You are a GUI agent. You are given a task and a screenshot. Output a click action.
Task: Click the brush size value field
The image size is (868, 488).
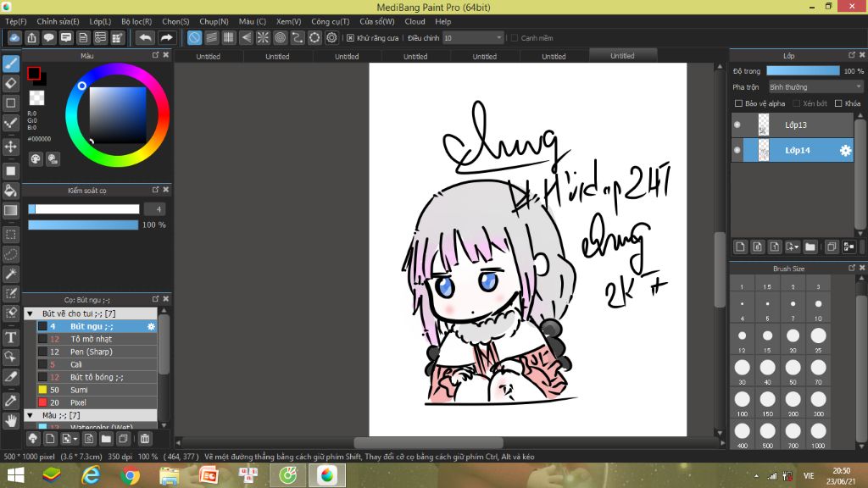click(154, 209)
